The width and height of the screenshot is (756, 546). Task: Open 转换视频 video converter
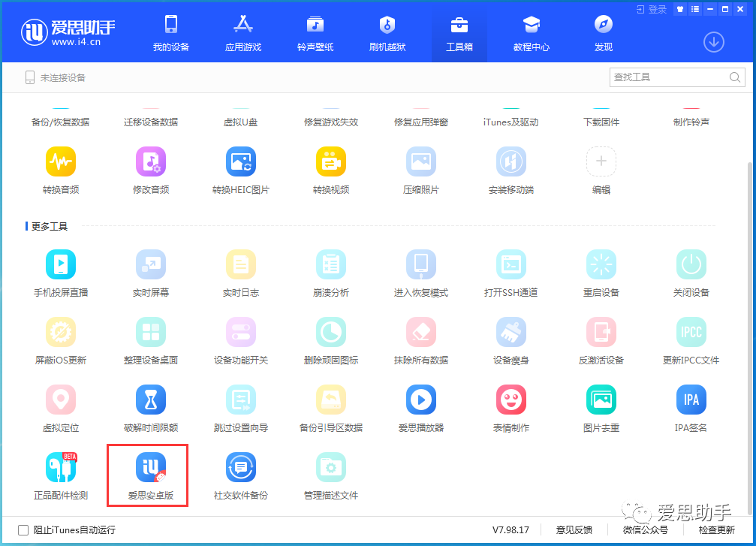(x=331, y=161)
